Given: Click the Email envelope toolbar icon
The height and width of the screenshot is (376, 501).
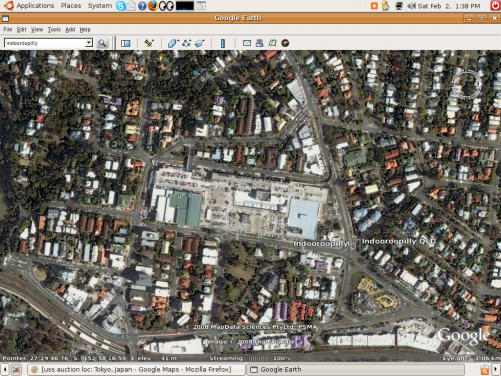Looking at the screenshot, I should pos(247,43).
